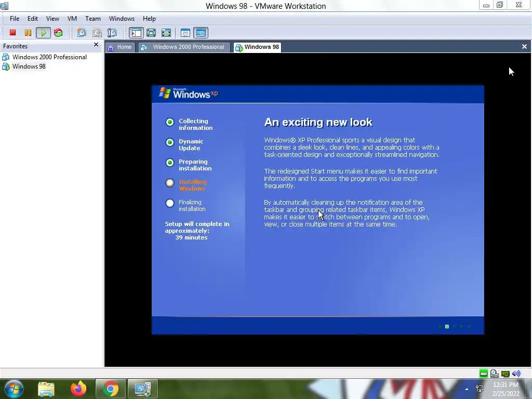Switch to full screen mode icon
The height and width of the screenshot is (399, 532).
coord(151,33)
